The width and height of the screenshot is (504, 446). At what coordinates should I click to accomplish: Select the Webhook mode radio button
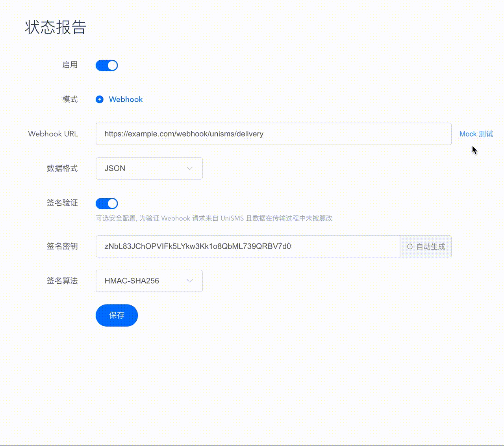100,99
